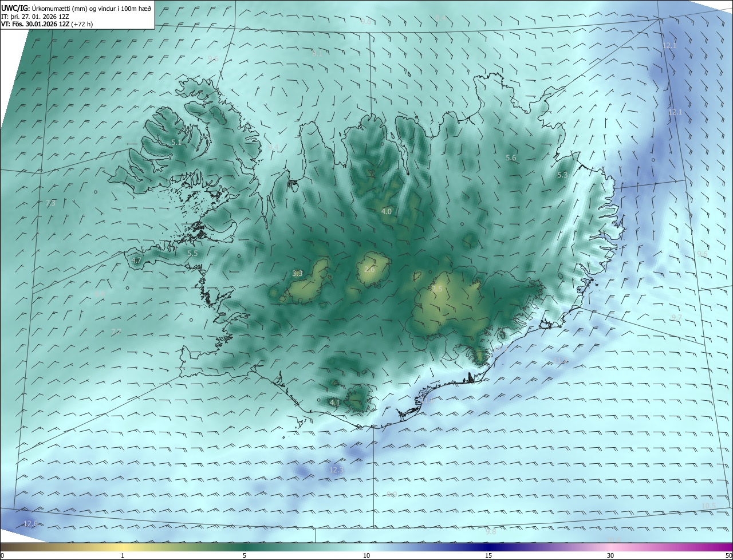Click the 9.7 value east of Iceland
Viewport: 733px width, 560px height.
[x=677, y=317]
